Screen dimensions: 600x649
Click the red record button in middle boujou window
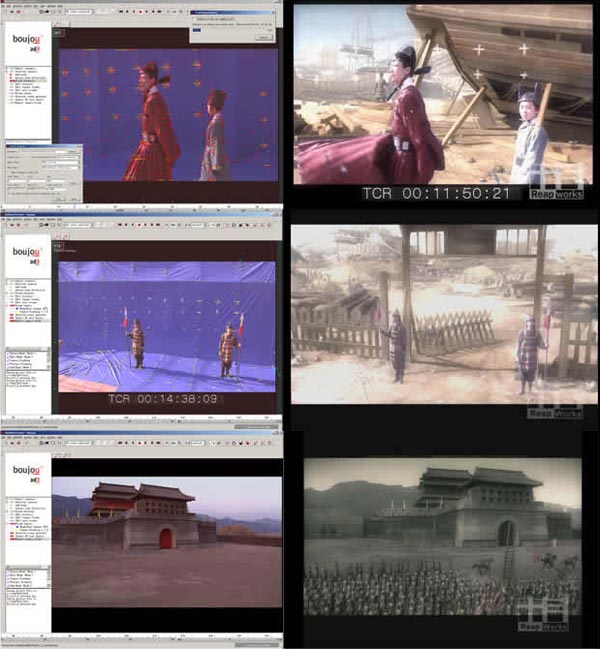click(139, 225)
